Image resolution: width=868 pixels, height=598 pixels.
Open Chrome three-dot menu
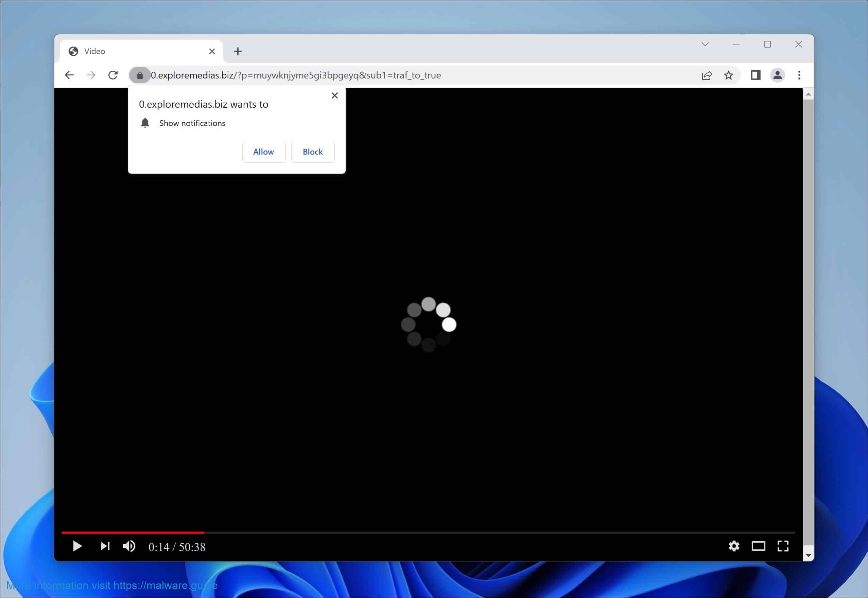tap(799, 75)
